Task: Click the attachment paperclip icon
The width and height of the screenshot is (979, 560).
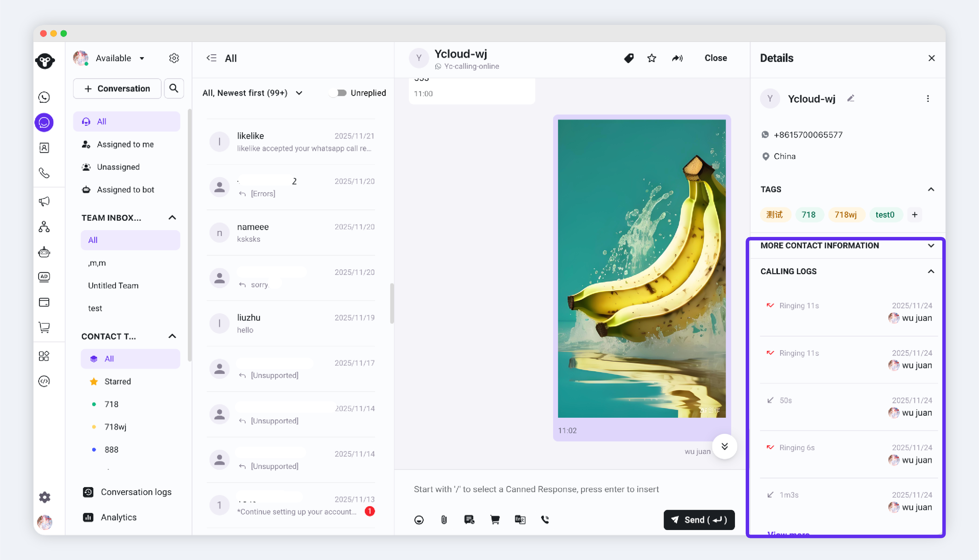Action: tap(444, 520)
